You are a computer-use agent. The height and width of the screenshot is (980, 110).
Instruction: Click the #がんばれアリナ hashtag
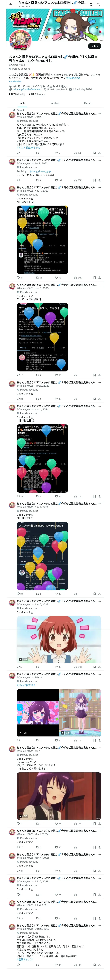(x=26, y=685)
